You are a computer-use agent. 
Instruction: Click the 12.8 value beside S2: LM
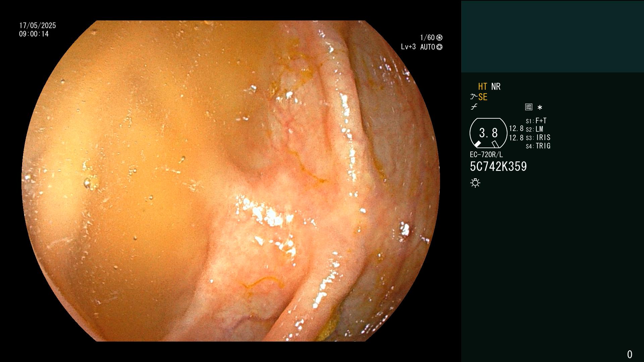pos(516,129)
